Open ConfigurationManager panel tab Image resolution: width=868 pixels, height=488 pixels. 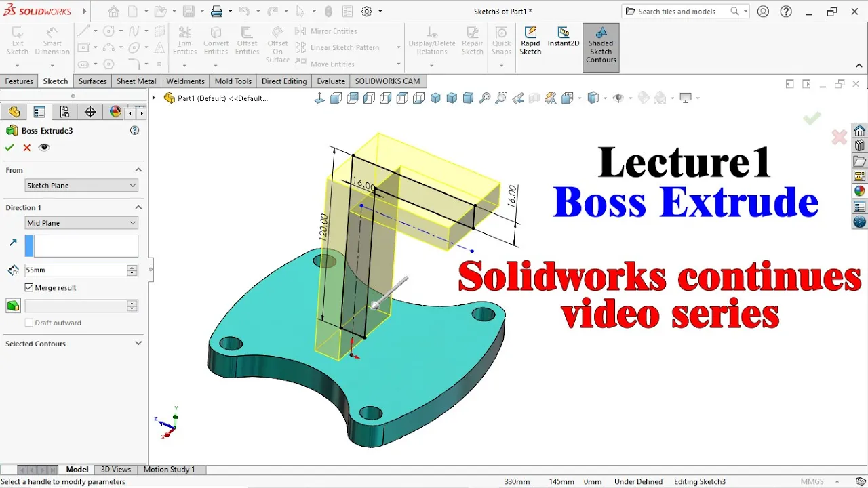point(64,112)
